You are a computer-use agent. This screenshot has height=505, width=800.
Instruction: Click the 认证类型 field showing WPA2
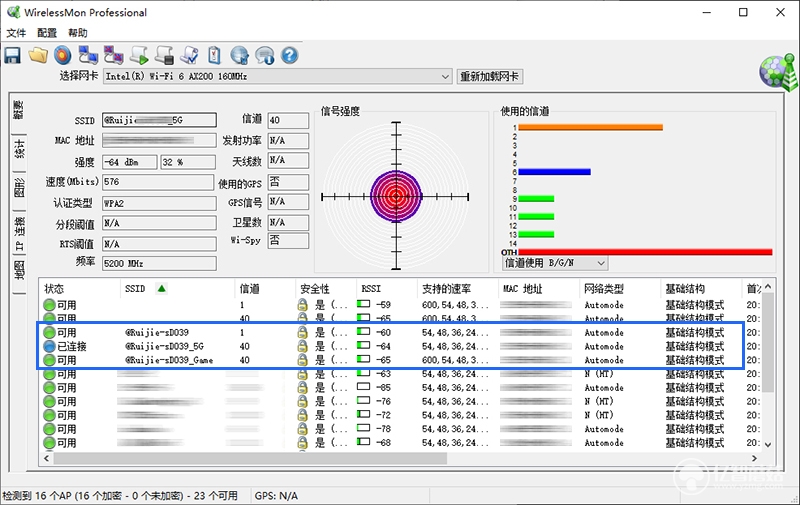[x=159, y=203]
